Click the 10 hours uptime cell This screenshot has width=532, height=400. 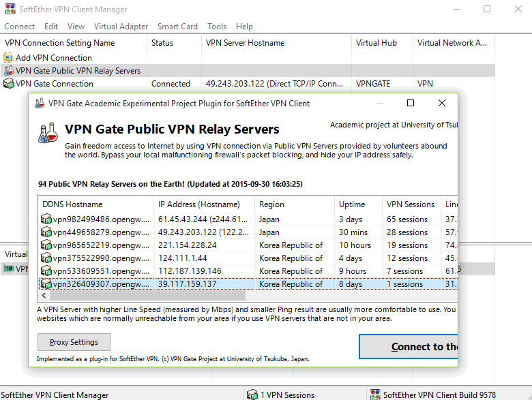click(355, 245)
